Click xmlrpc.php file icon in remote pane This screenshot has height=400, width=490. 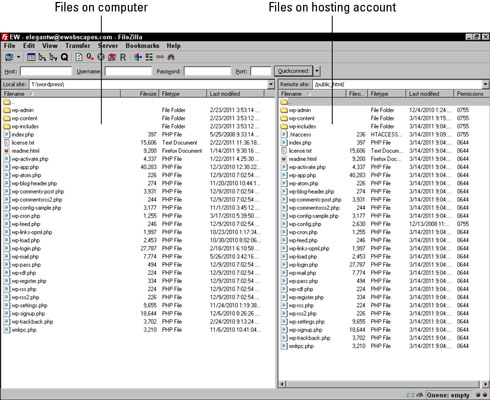[284, 346]
